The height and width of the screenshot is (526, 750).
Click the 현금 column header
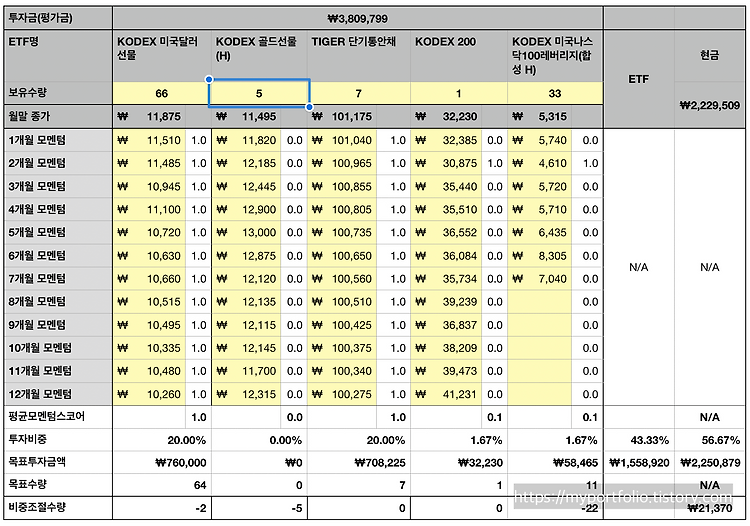[710, 55]
